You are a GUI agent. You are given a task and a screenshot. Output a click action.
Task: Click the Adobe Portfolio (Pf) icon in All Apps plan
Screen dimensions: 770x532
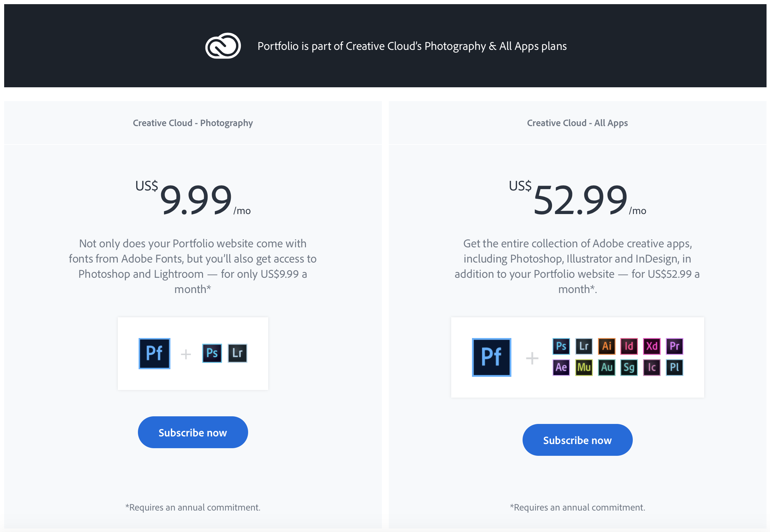click(492, 356)
